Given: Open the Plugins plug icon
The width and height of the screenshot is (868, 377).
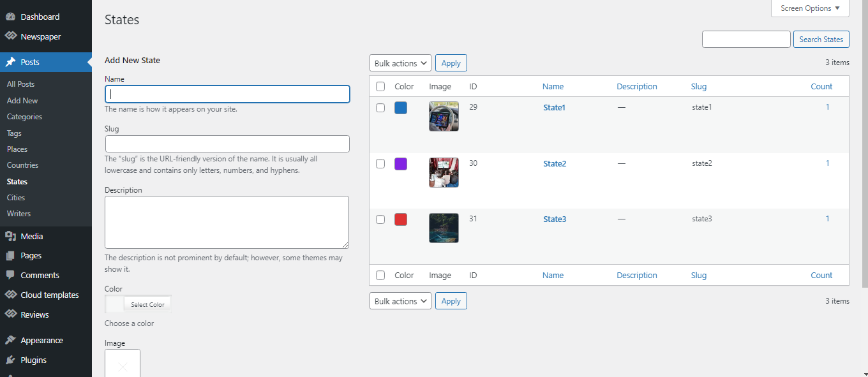Looking at the screenshot, I should [10, 360].
